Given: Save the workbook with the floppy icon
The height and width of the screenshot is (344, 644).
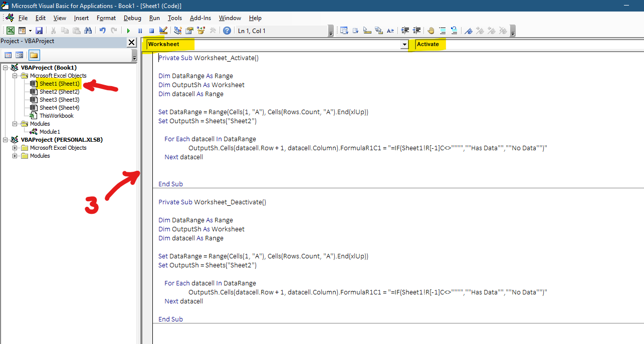Looking at the screenshot, I should 39,31.
